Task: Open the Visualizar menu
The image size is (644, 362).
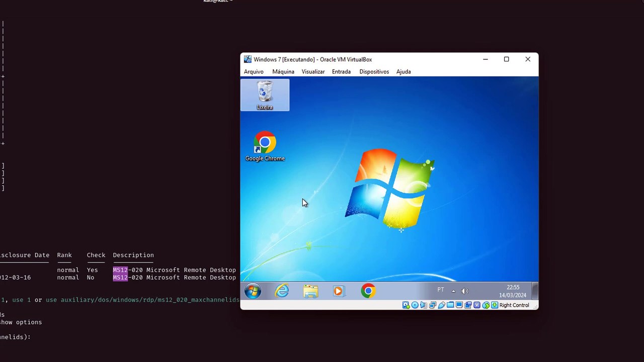Action: coord(313,71)
